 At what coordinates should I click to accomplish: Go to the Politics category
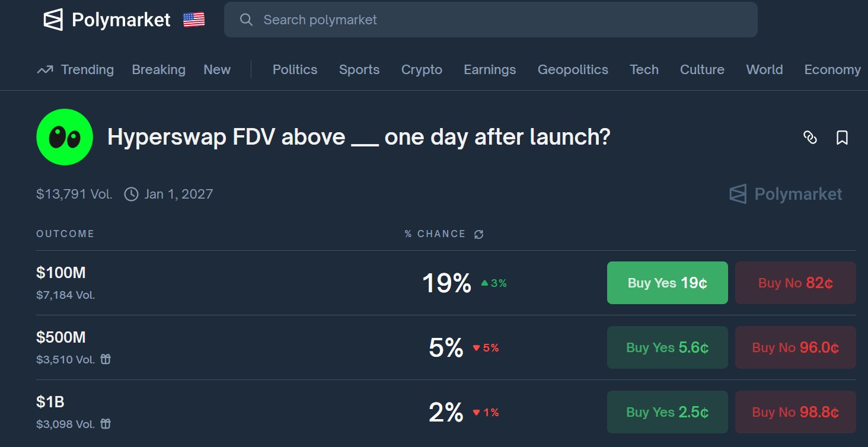coord(295,70)
